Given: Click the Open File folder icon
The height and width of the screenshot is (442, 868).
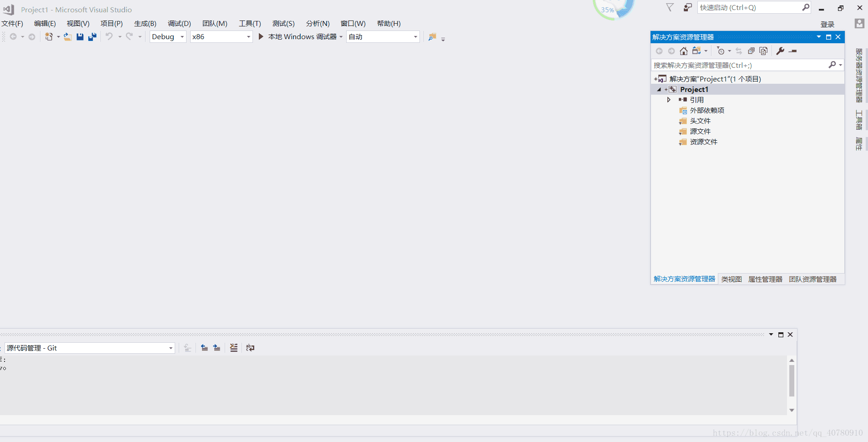Looking at the screenshot, I should [68, 37].
